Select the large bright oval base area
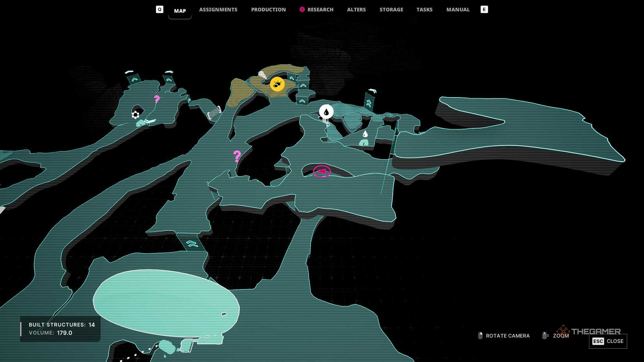 coord(166,302)
